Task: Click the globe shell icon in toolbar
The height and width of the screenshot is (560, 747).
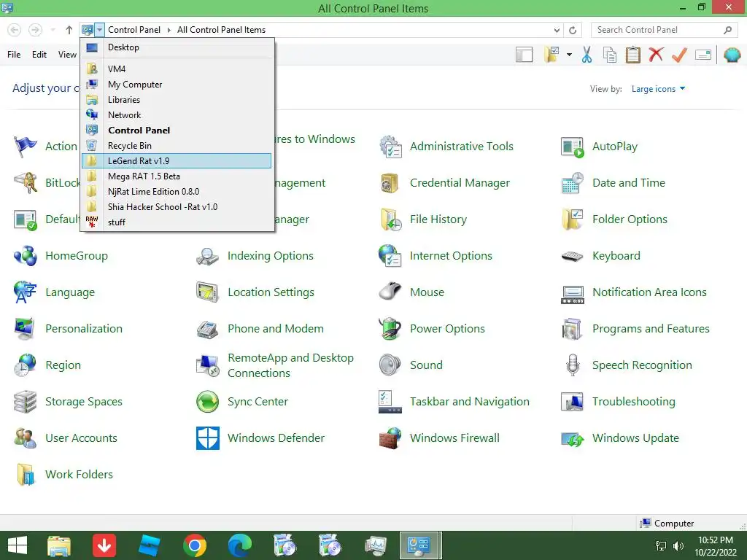Action: [x=732, y=55]
